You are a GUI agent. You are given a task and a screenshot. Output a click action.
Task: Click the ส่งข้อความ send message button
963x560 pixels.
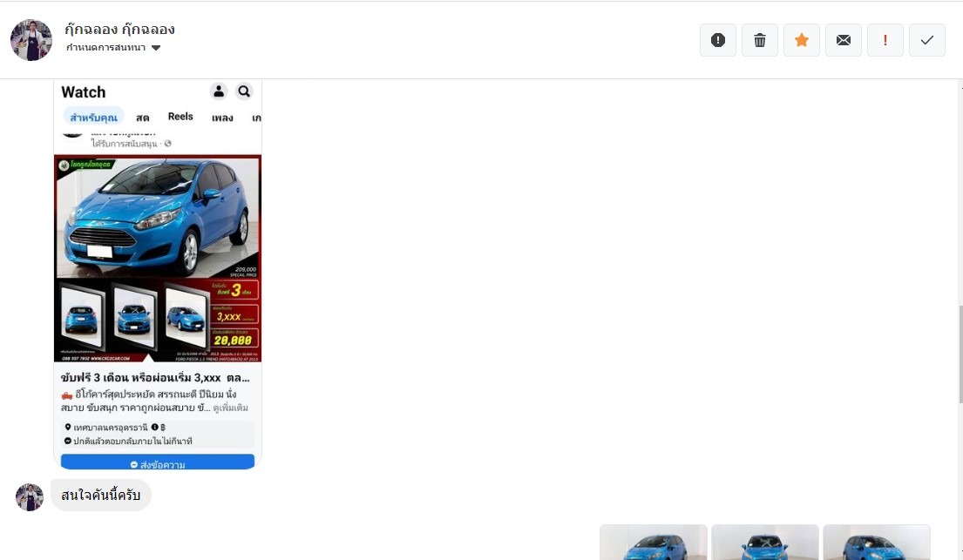click(x=158, y=462)
